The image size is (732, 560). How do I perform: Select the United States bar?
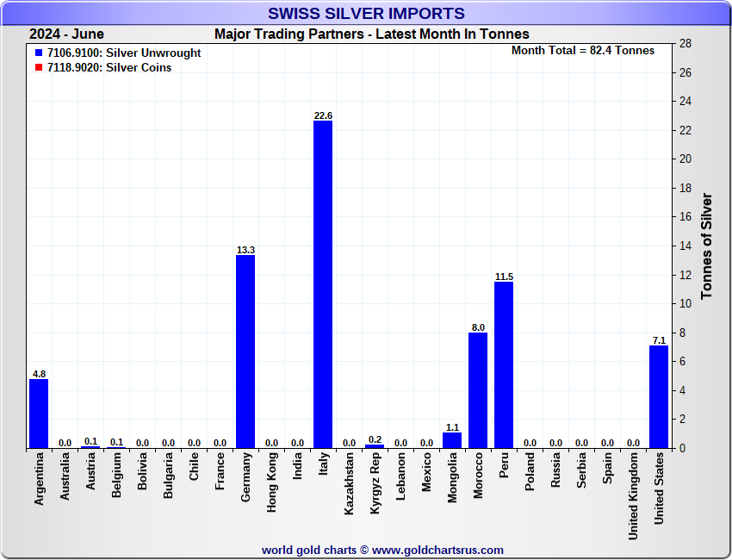pos(659,396)
